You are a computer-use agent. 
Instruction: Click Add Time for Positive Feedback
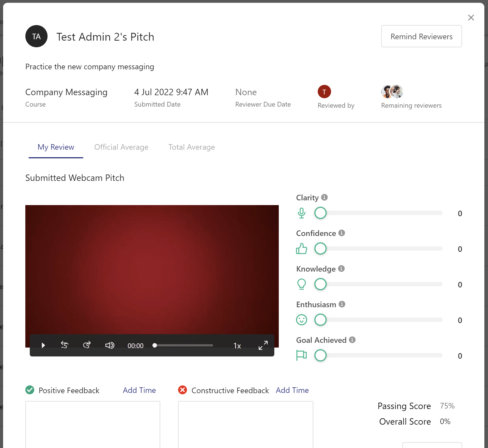[x=139, y=390]
